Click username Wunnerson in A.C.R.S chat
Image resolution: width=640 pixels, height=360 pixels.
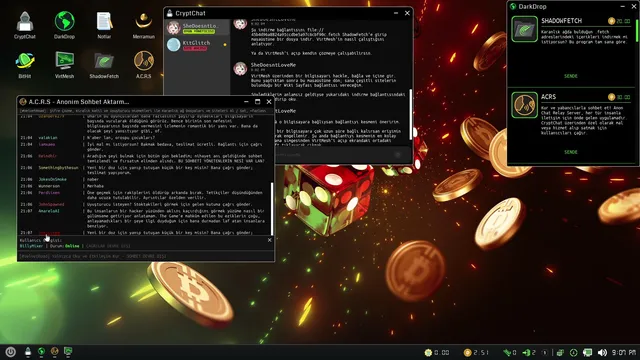pos(49,186)
